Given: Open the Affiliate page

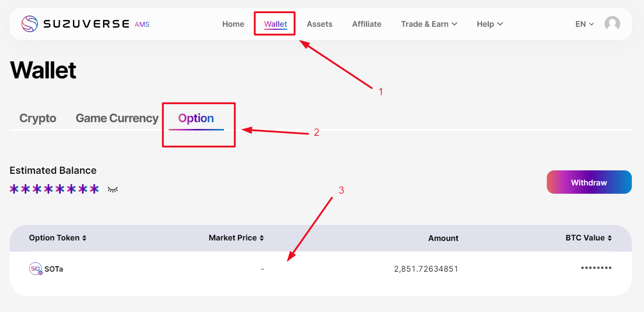Looking at the screenshot, I should [366, 24].
